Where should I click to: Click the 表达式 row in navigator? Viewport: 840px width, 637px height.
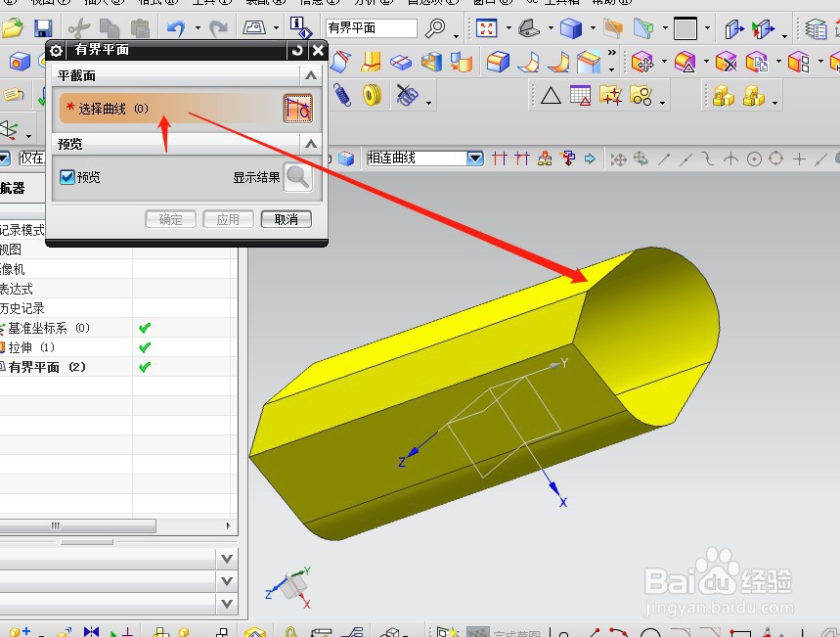(16, 289)
